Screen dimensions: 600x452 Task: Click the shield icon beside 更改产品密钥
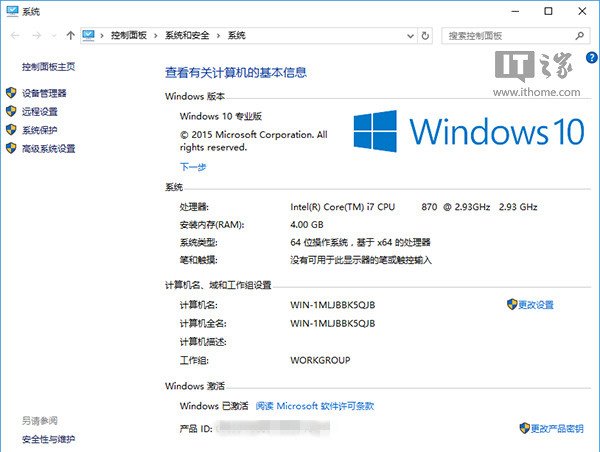[525, 428]
